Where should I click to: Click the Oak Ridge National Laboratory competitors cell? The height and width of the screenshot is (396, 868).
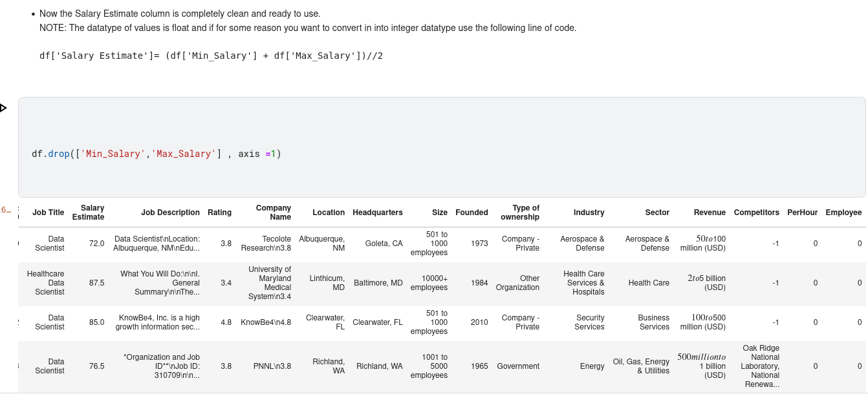coord(761,366)
